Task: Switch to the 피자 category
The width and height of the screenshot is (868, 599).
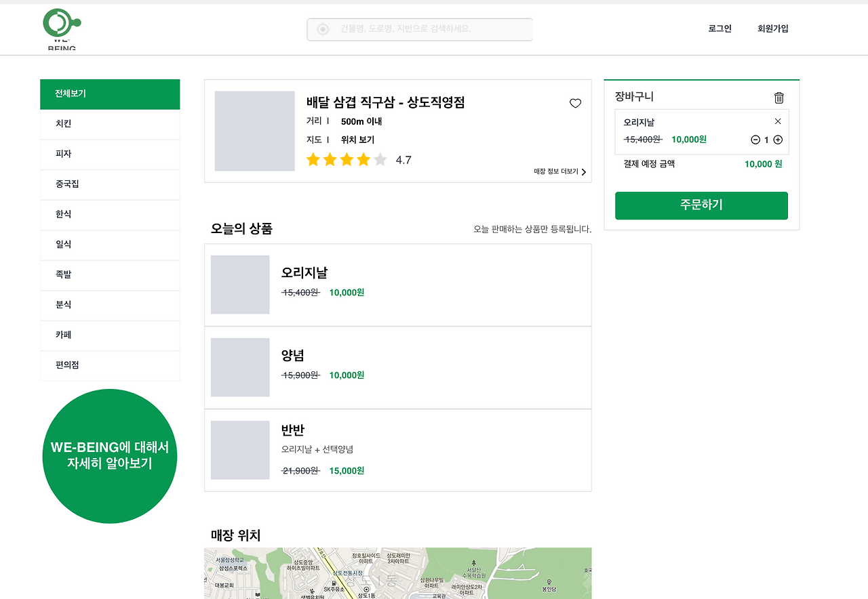Action: pyautogui.click(x=110, y=154)
